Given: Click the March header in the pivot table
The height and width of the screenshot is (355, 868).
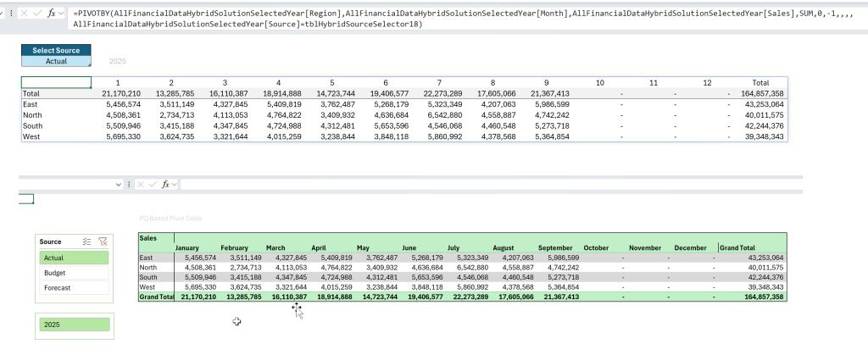Looking at the screenshot, I should coord(275,247).
